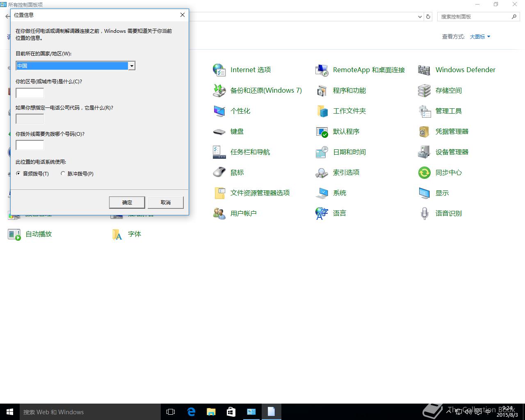Switch to Control Panel taskbar button
This screenshot has height=420, width=525.
click(x=251, y=412)
